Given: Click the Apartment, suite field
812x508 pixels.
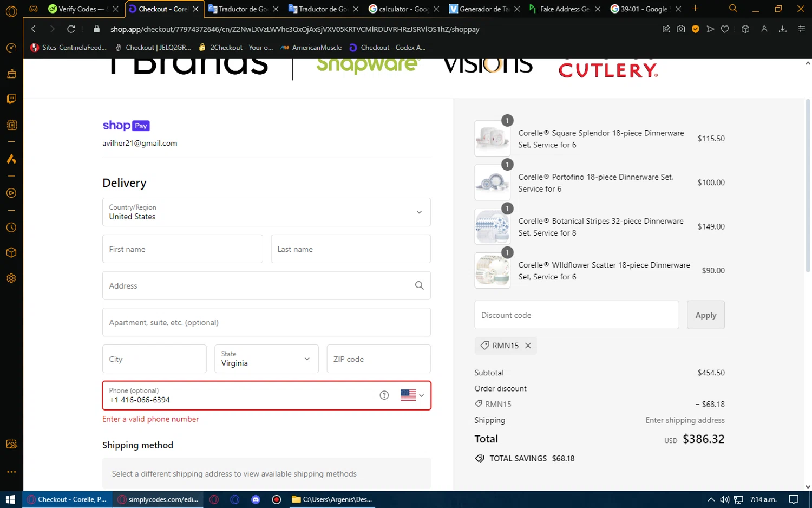Looking at the screenshot, I should 266,322.
